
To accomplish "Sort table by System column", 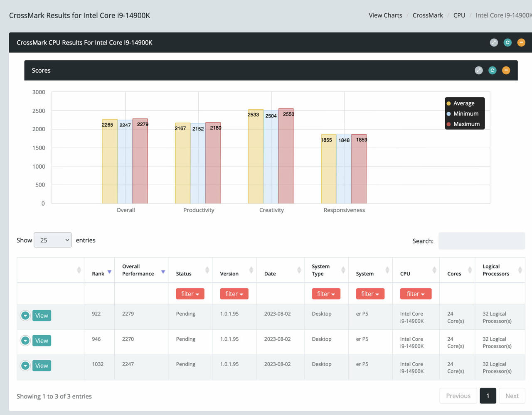I will click(x=370, y=270).
